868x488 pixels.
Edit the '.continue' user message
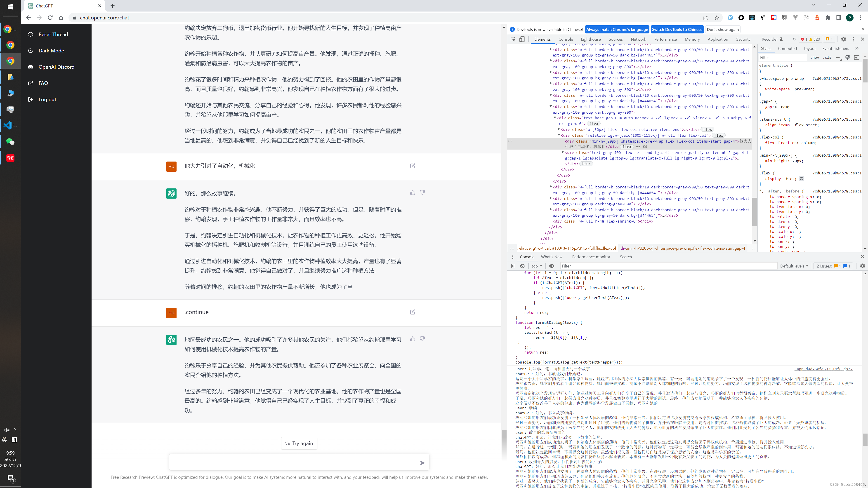point(413,312)
